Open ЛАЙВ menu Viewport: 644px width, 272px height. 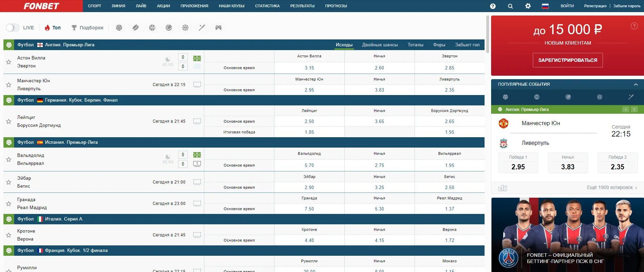pyautogui.click(x=141, y=6)
